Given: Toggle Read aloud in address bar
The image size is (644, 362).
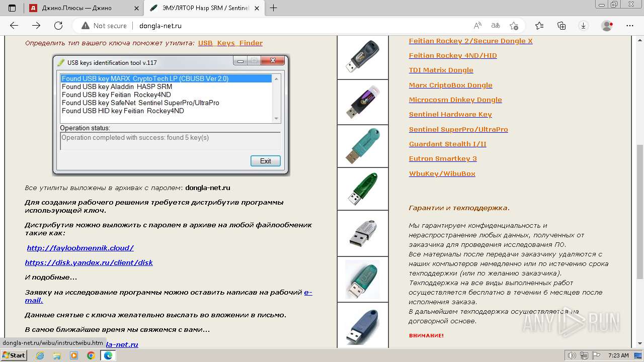Looking at the screenshot, I should pos(477,26).
